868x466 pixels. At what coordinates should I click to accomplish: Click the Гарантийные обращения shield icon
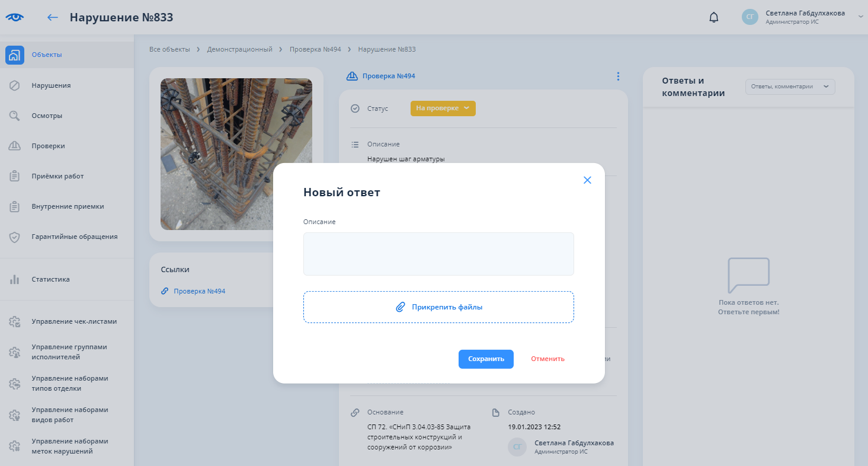15,237
